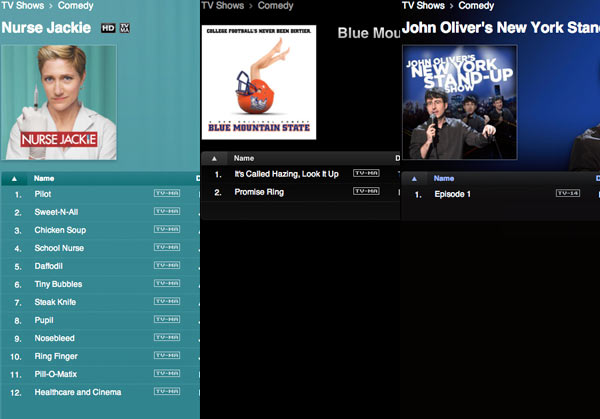The height and width of the screenshot is (419, 600).
Task: Click the TV-MA badge for It's Called Hazing
Action: point(366,173)
